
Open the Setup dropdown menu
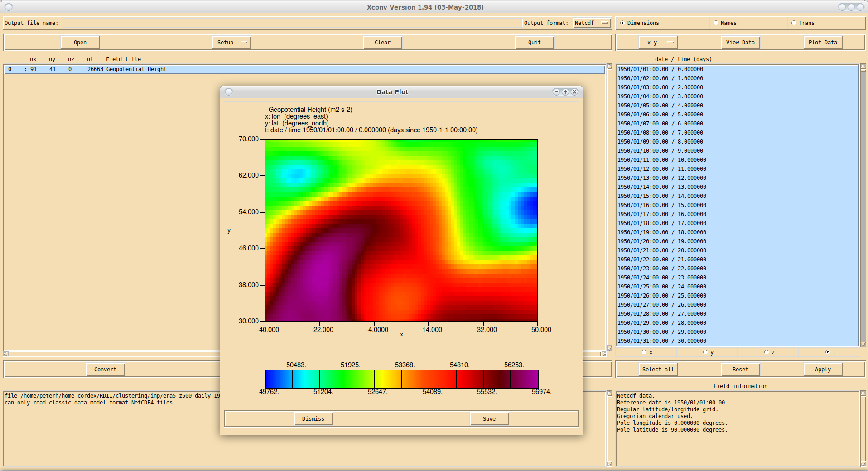tap(231, 43)
